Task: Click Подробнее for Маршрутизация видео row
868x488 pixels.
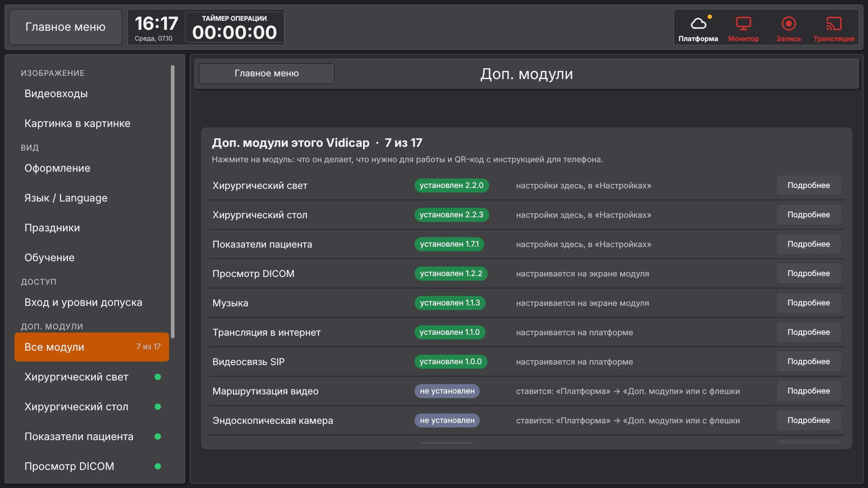Action: tap(809, 391)
